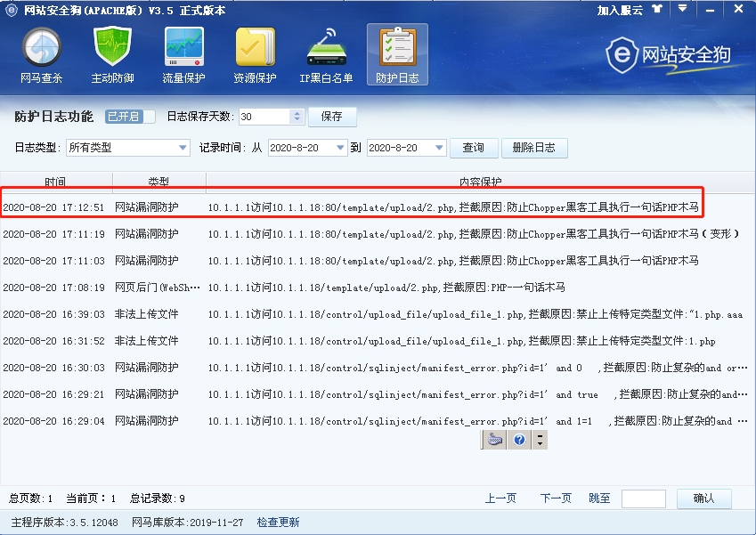Click the application logo in title bar

tap(11, 10)
